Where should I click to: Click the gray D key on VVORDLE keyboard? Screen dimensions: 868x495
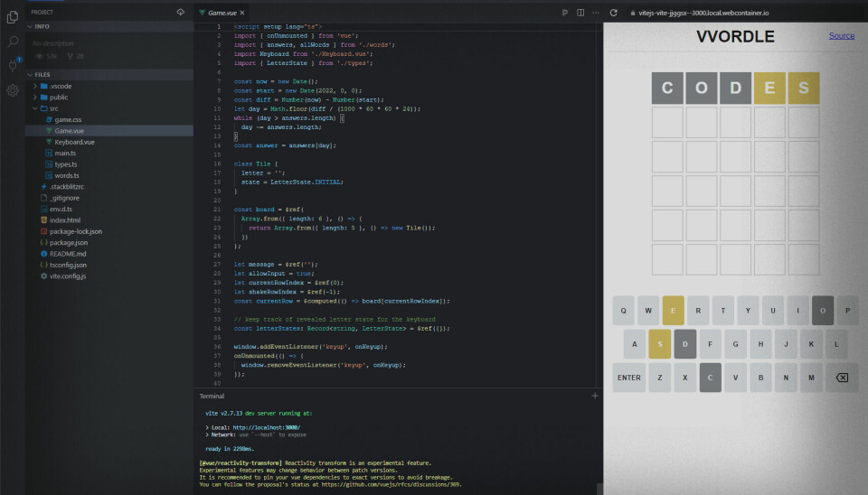tap(684, 344)
